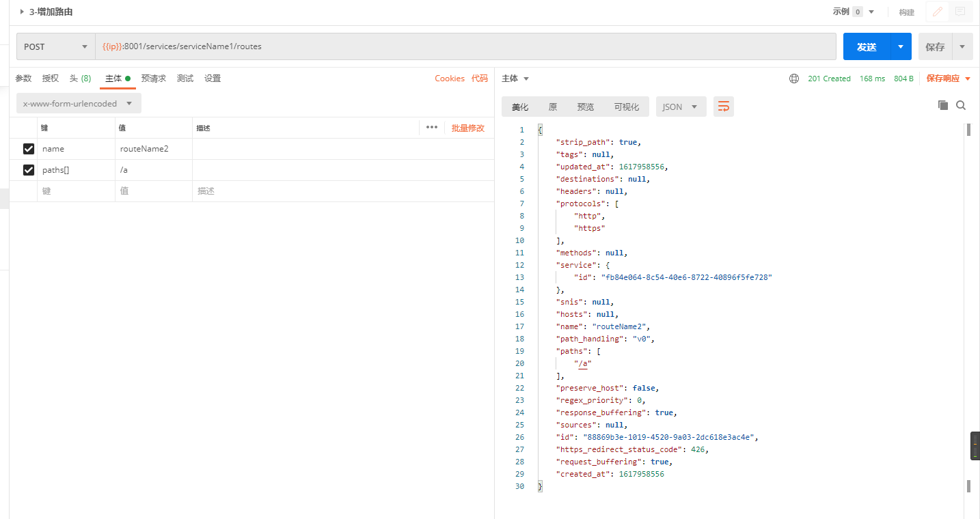Screen dimensions: 980x519
Task: Switch to the 授权 tab
Action: click(51, 79)
